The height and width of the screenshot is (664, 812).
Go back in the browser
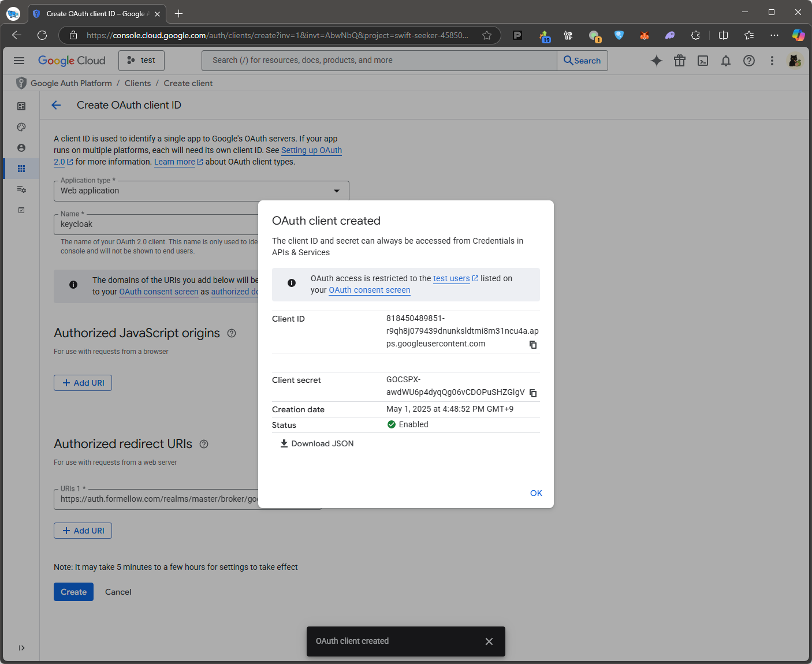17,35
